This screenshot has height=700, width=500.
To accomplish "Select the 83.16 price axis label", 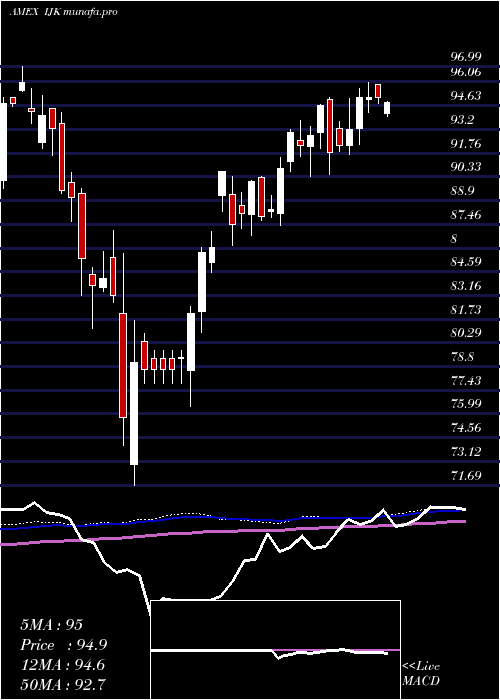I will pyautogui.click(x=466, y=285).
